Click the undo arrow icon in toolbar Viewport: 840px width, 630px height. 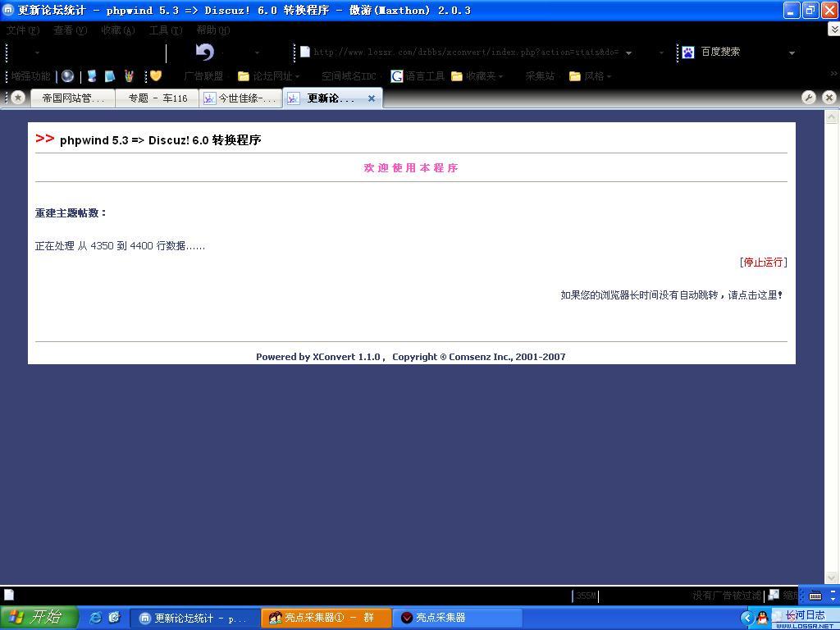tap(204, 52)
